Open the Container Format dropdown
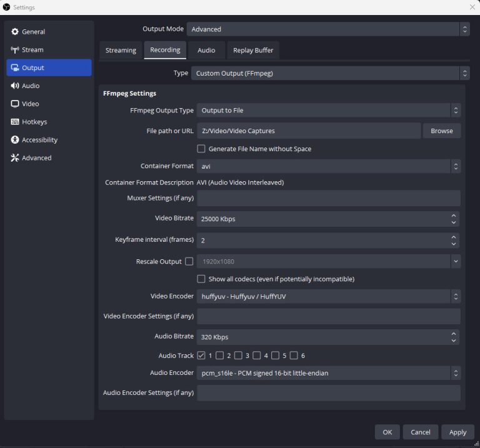This screenshot has width=480, height=448. coord(328,166)
